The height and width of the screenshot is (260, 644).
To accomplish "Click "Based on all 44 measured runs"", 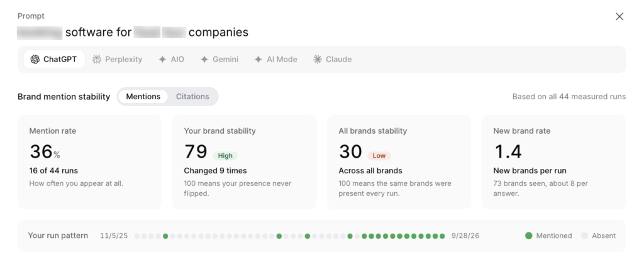I will coord(569,97).
